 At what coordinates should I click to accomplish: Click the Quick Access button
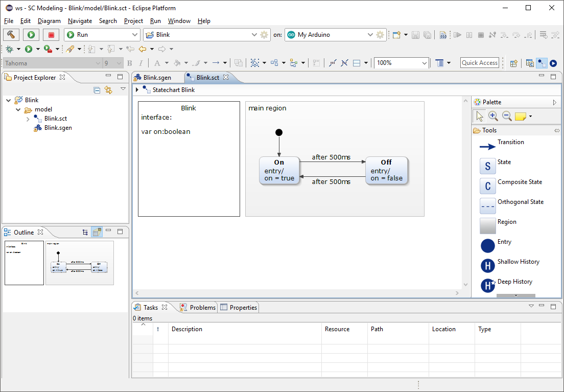click(x=479, y=62)
